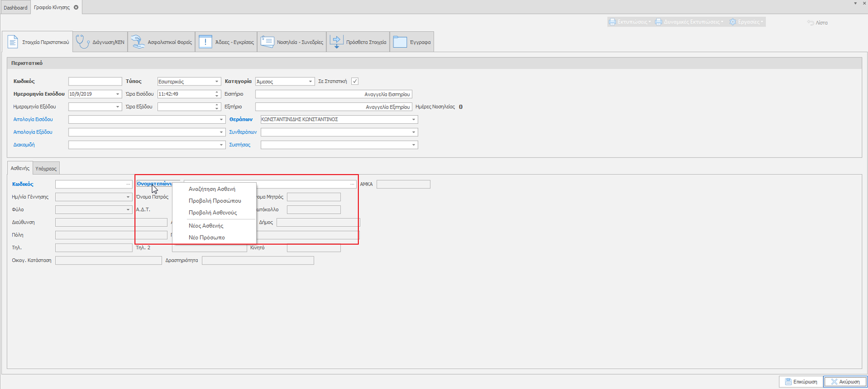The height and width of the screenshot is (389, 868).
Task: Toggle the Σε Στατιστική checkbox
Action: click(x=355, y=81)
